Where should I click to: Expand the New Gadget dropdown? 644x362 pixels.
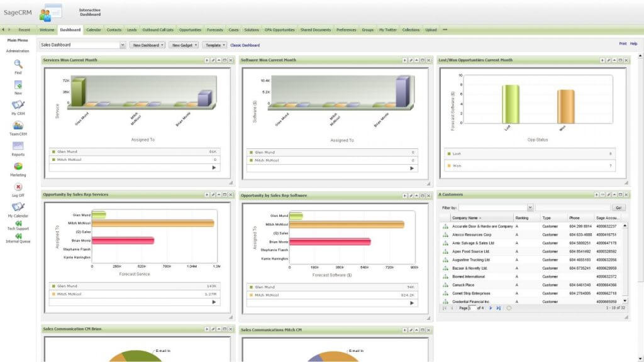point(183,45)
